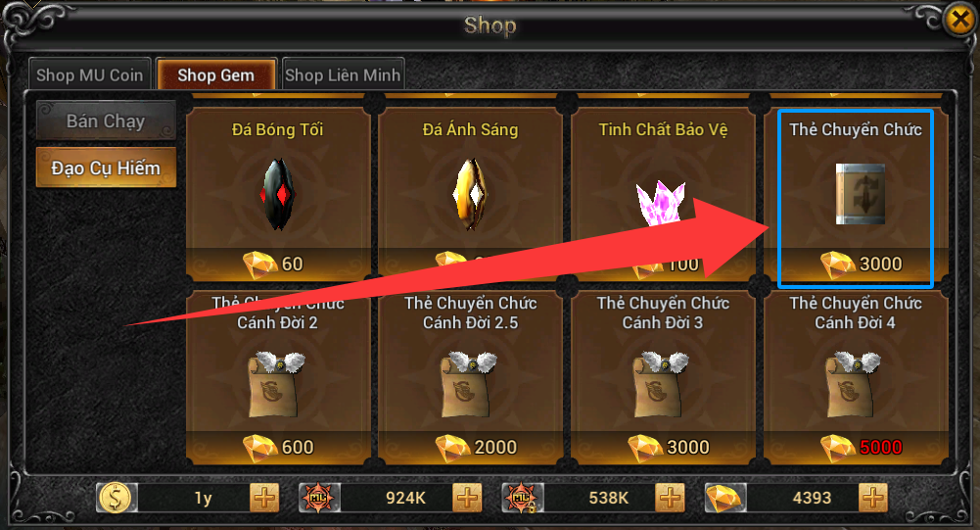Click the plus button next to 924K

[467, 498]
